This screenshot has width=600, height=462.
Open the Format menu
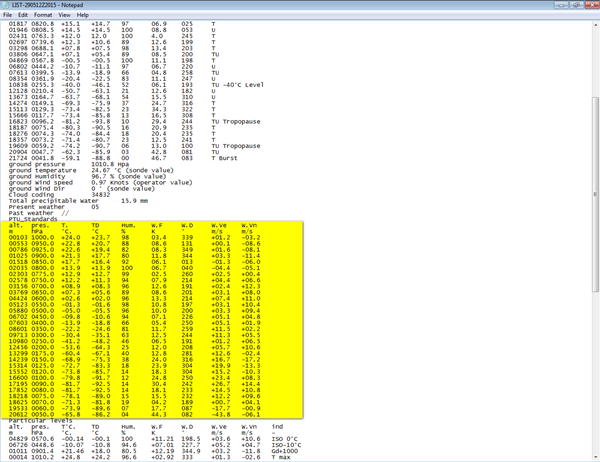[x=43, y=15]
